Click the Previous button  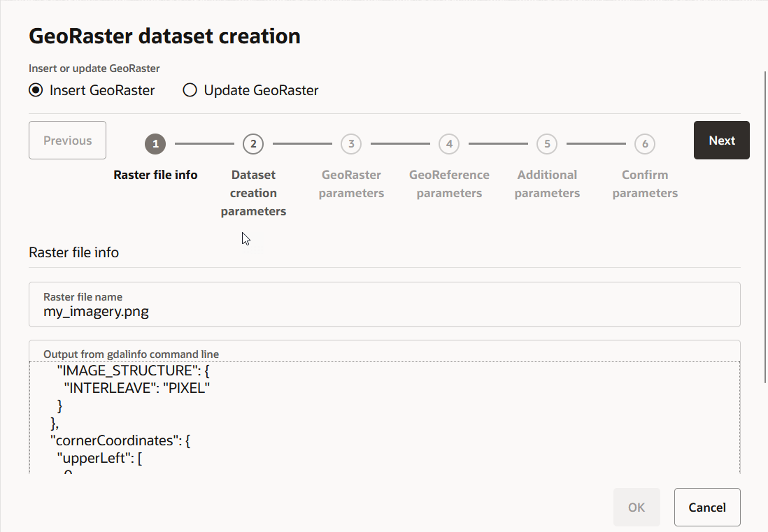click(68, 140)
